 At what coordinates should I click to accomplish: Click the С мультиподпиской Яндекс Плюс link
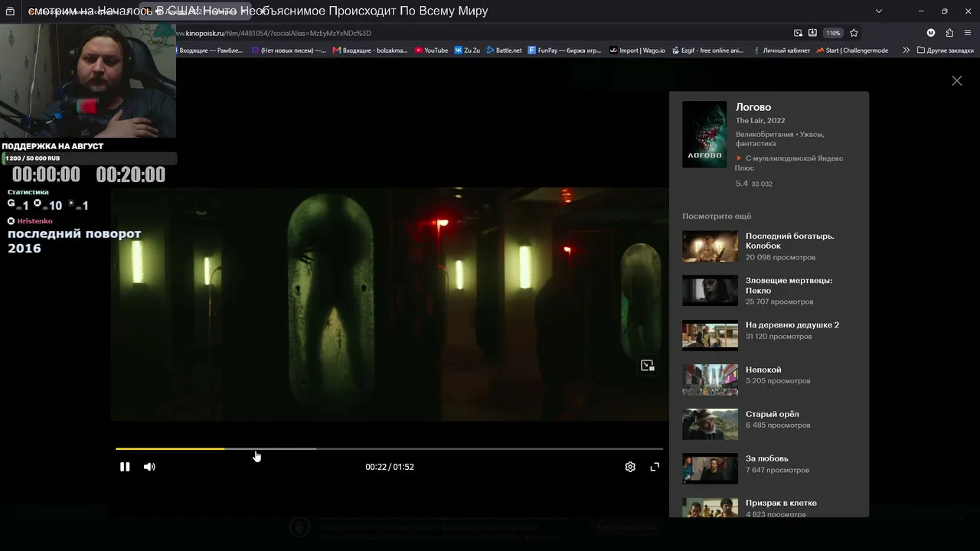tap(789, 163)
